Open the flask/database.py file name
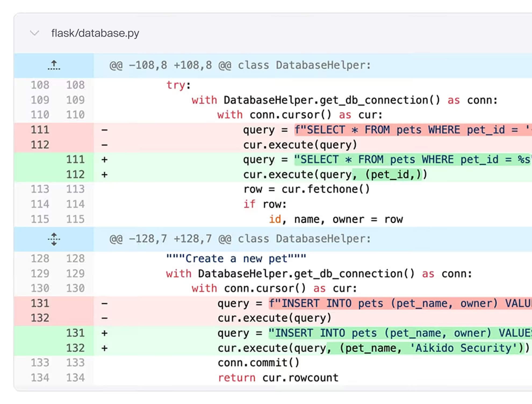Screen dimensions: 532x404 pos(95,33)
